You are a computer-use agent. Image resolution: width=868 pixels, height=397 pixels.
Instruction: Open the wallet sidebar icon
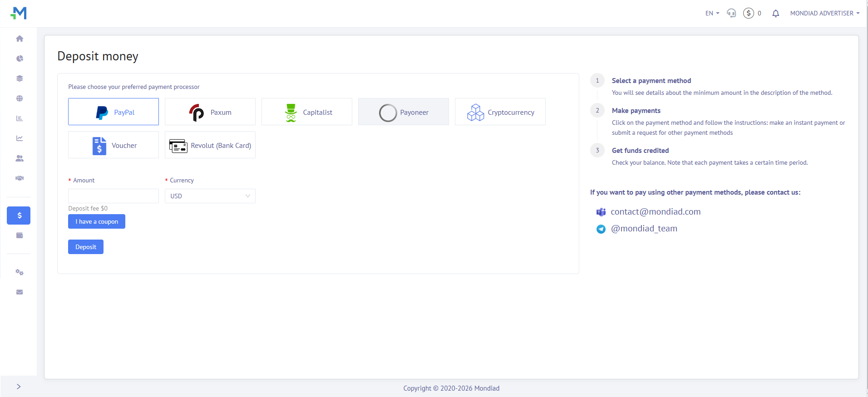(20, 235)
